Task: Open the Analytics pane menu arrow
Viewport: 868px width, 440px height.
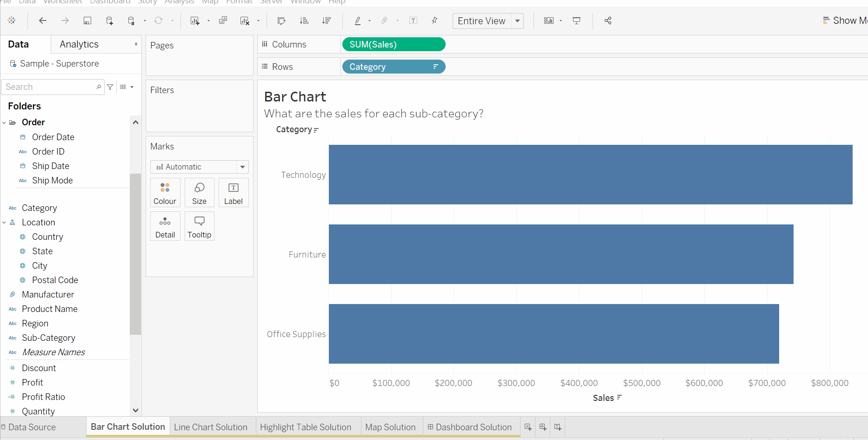Action: 136,44
